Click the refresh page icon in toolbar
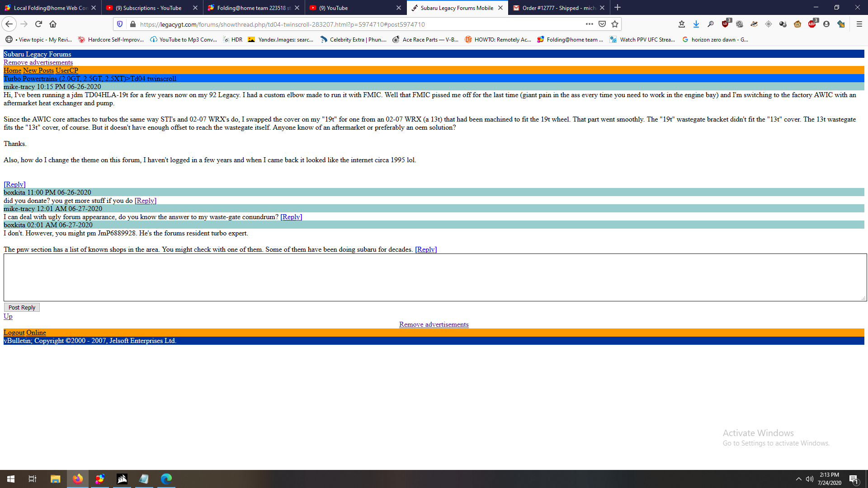 (x=38, y=24)
